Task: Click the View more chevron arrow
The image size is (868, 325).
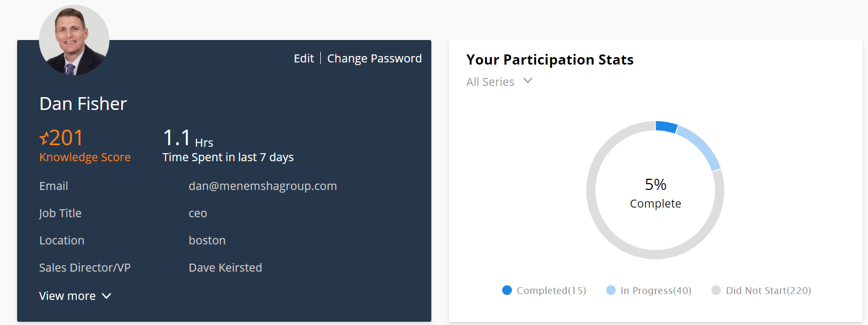Action: [106, 296]
